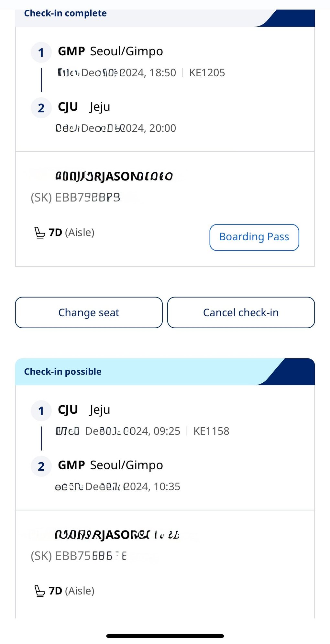This screenshot has height=644, width=330.
Task: Tap the home indicator bar
Action: click(165, 636)
